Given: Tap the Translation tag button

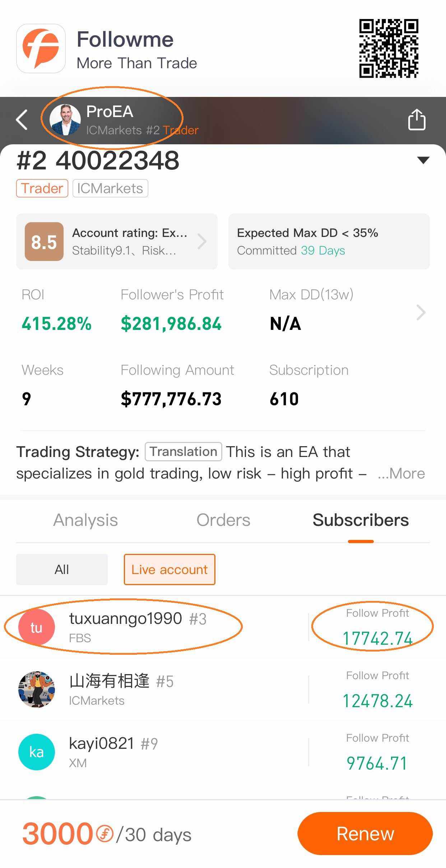Looking at the screenshot, I should pyautogui.click(x=183, y=452).
